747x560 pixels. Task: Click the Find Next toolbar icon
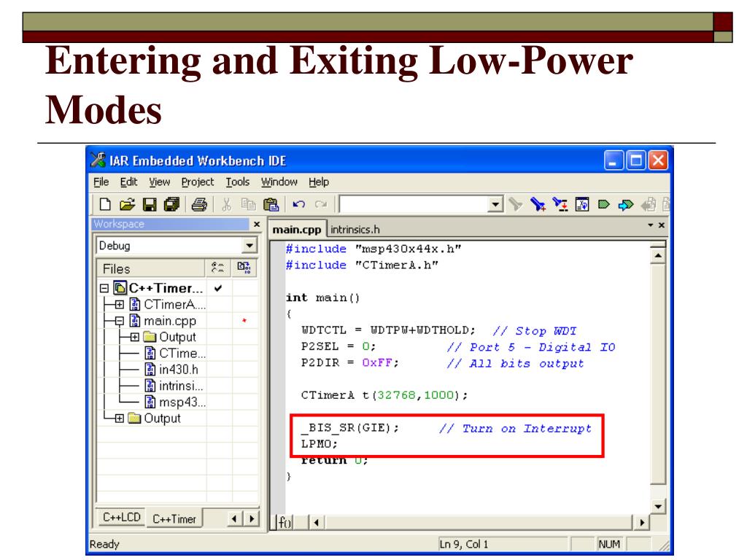(x=538, y=204)
